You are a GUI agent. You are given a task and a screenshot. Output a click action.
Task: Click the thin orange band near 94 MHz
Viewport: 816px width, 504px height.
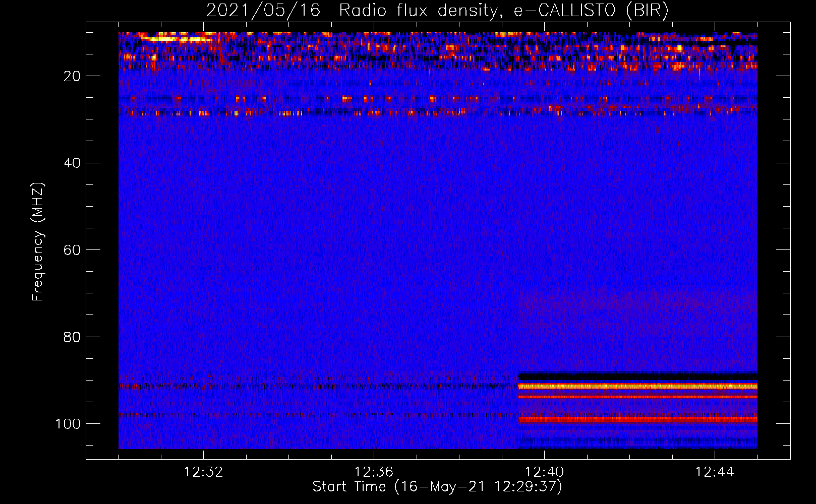pyautogui.click(x=637, y=397)
